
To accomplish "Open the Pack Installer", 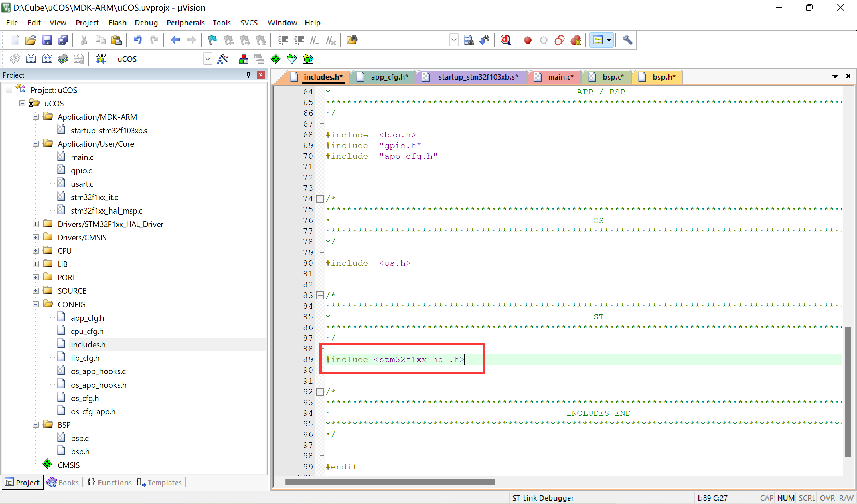I will click(x=308, y=59).
